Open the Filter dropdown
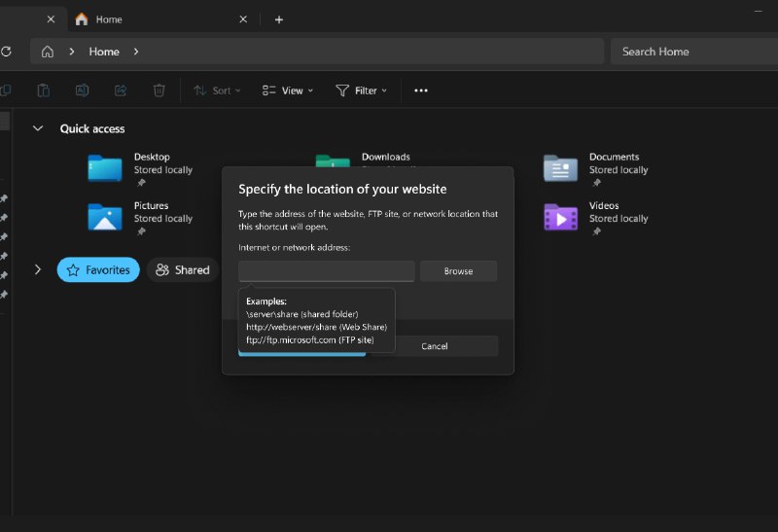This screenshot has height=532, width=778. [x=361, y=90]
